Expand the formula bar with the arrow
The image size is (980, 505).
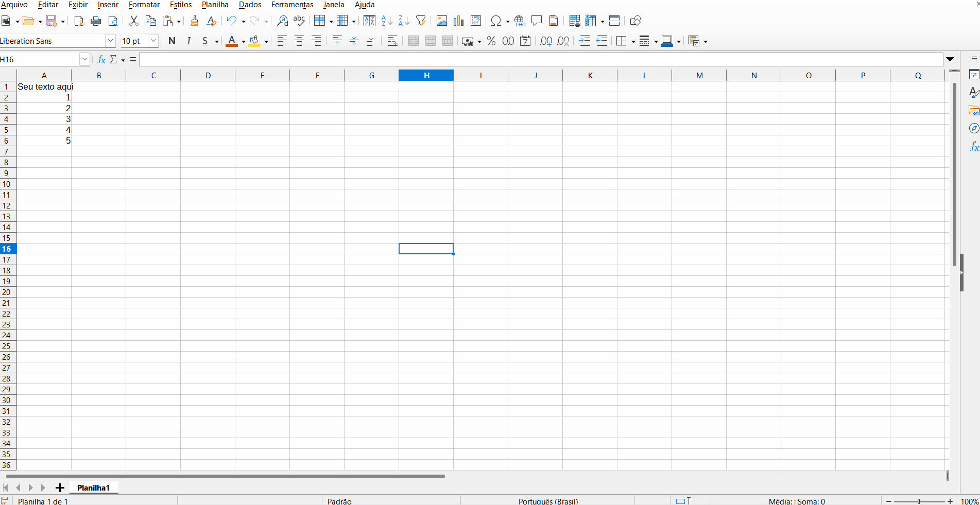[x=950, y=59]
